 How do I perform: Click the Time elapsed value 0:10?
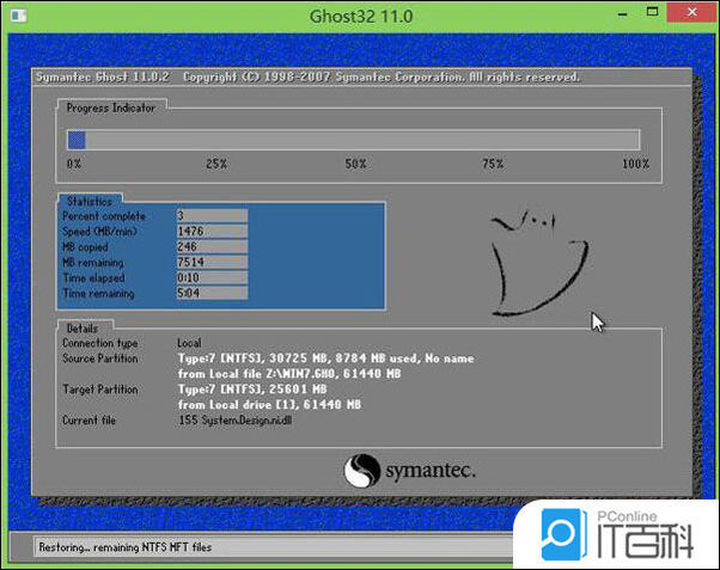[x=212, y=278]
